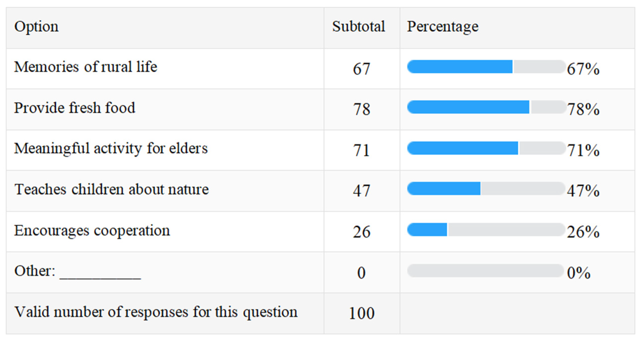Screen dimensions: 644x341
Task: Click the Encourages cooperation progress bar
Action: (x=486, y=230)
